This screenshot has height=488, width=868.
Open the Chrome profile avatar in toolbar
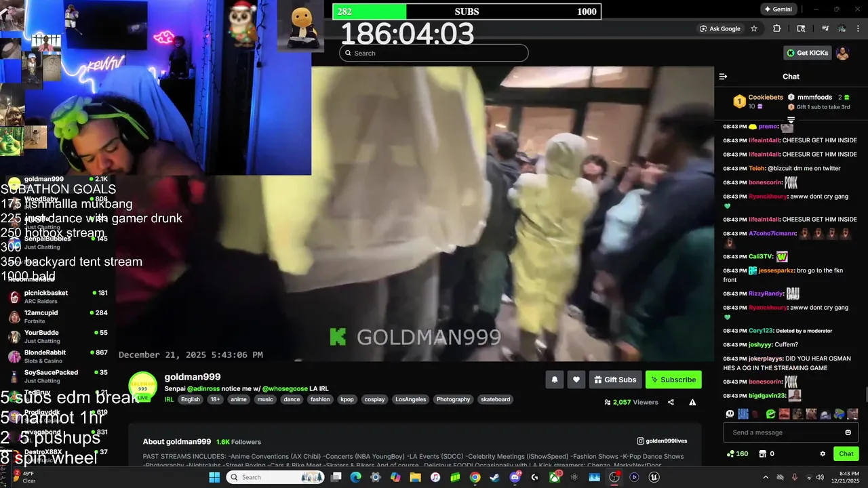point(842,28)
